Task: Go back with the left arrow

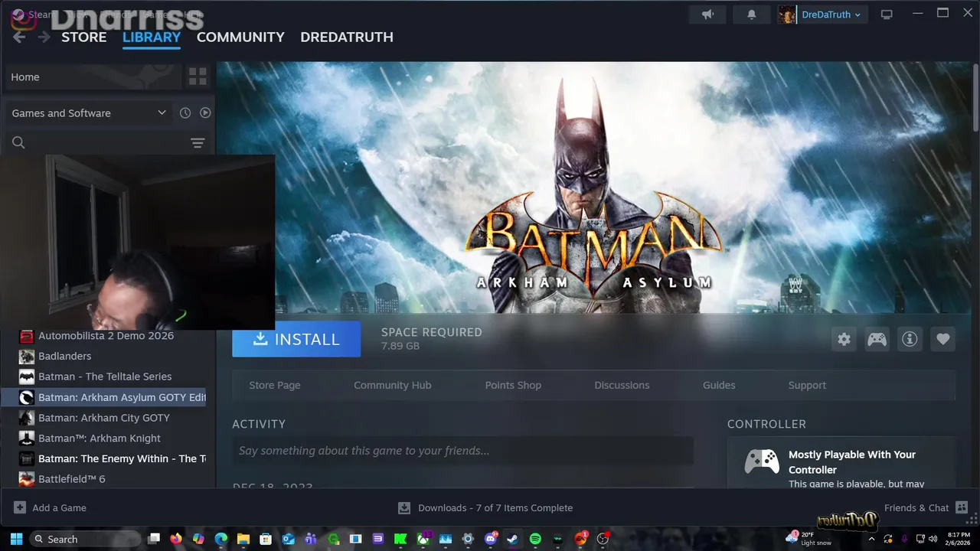Action: point(19,37)
